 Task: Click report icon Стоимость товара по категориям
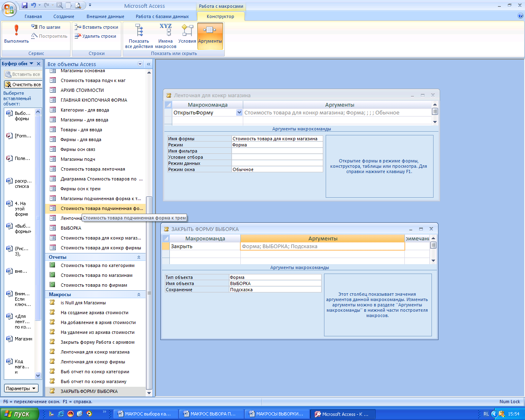coord(52,265)
